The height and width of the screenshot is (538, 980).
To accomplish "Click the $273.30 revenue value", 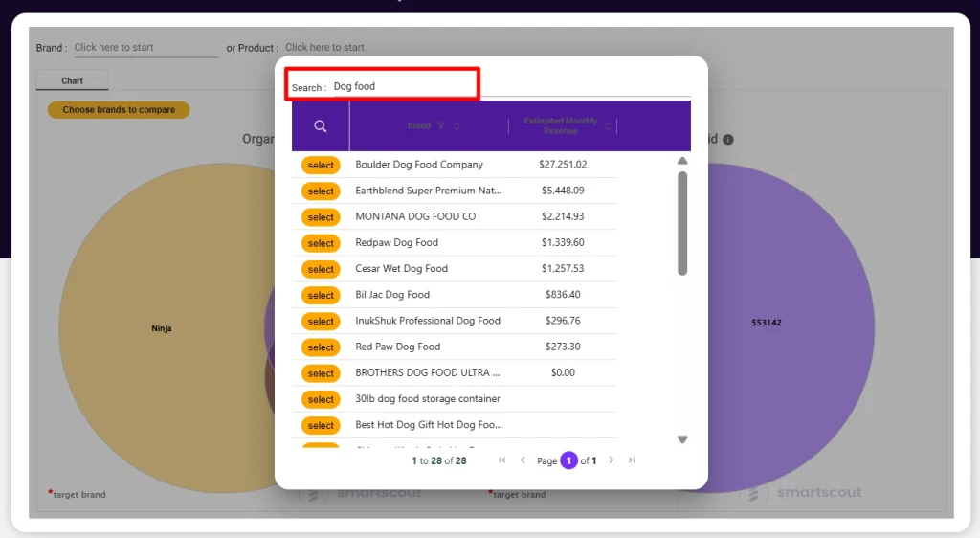I will pos(563,347).
